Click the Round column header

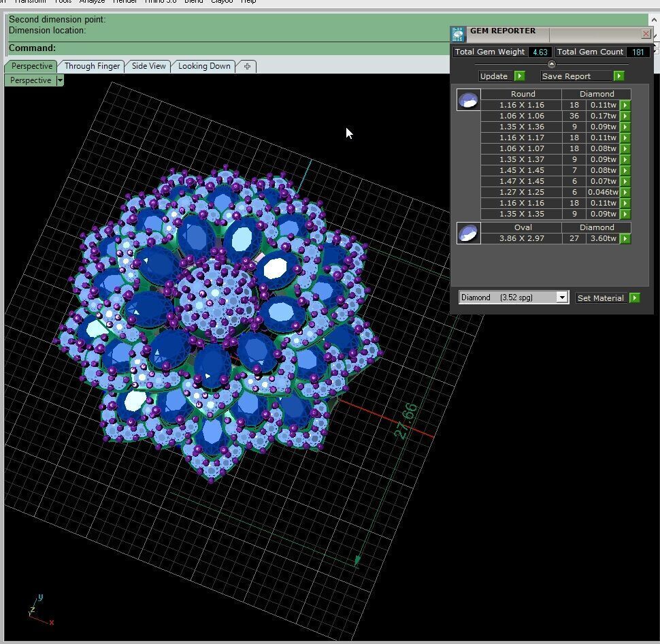pos(523,94)
